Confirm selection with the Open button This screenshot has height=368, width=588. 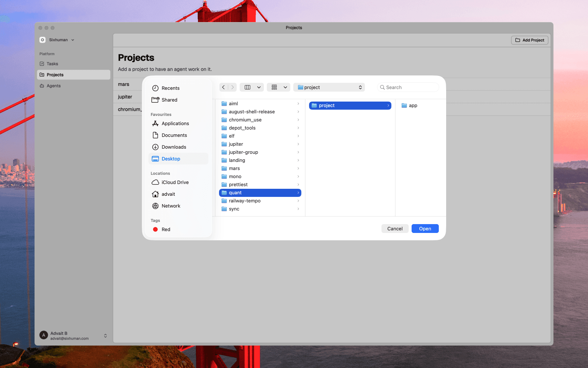click(x=425, y=229)
